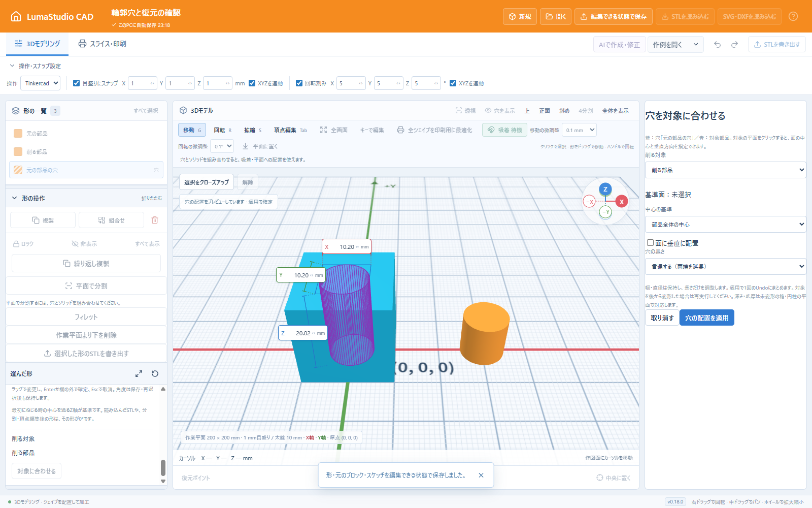Click 平面に置く drop-to-plane icon
Screen dimensions: 812x508
pos(260,146)
